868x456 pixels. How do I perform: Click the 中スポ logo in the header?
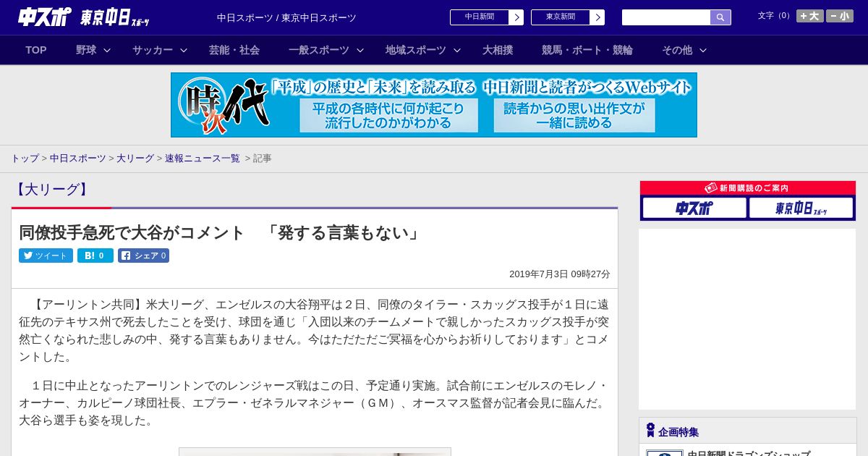45,17
